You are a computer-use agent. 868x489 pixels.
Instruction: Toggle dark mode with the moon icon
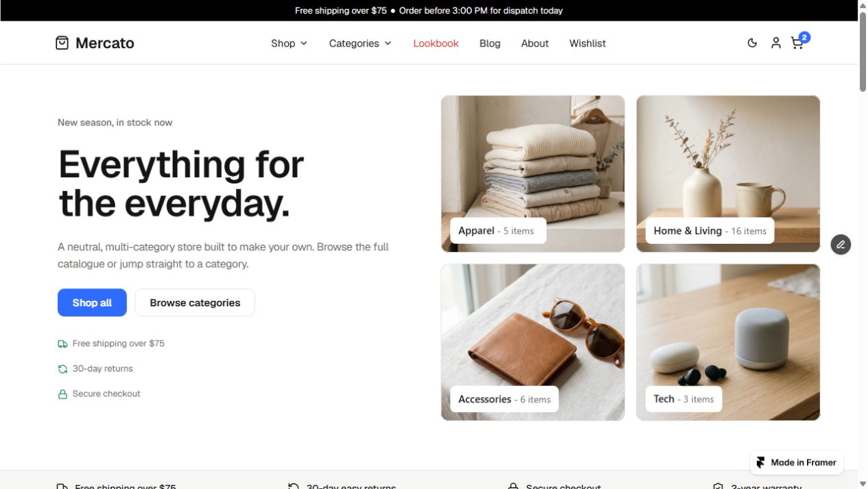[752, 43]
